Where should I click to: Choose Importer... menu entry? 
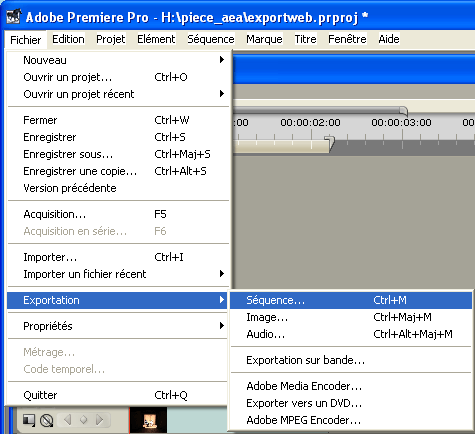coord(118,257)
